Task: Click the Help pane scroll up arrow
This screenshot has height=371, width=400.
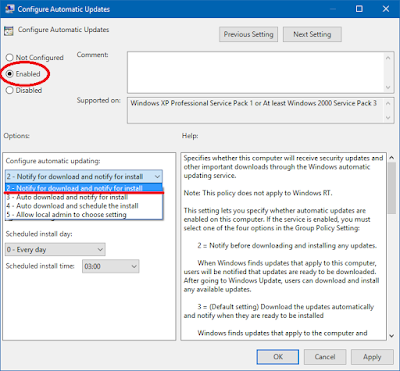Action: (x=392, y=157)
